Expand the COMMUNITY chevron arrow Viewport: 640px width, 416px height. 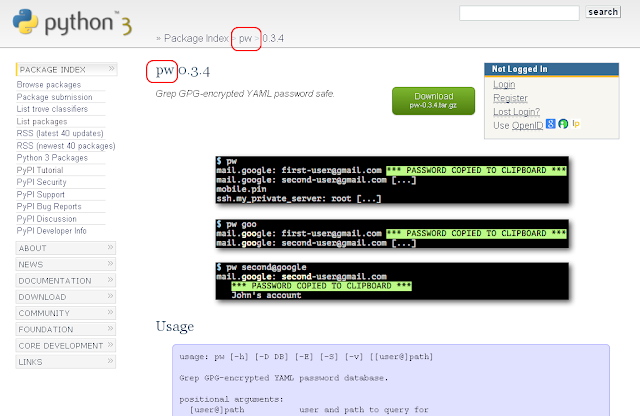110,312
